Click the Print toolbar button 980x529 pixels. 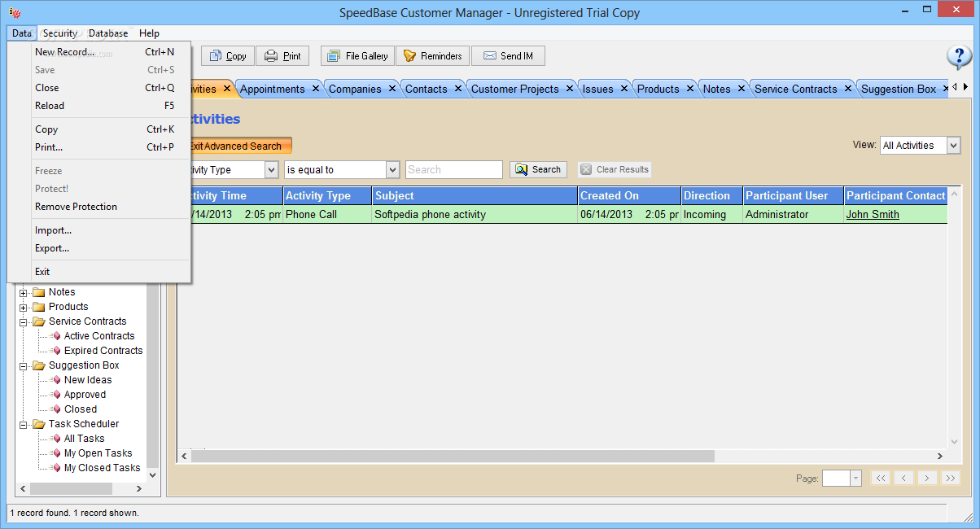click(x=282, y=56)
